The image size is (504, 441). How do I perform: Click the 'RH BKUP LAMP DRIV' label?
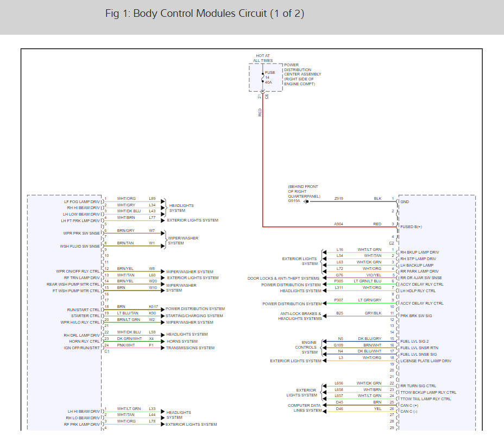[x=419, y=253]
